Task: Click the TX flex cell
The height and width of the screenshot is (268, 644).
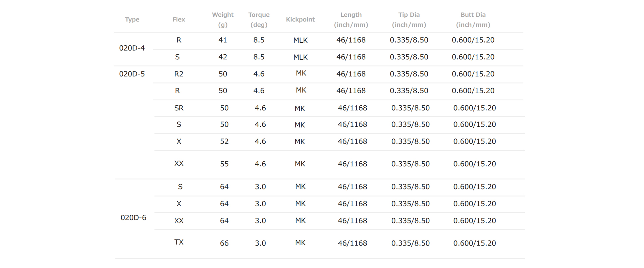Action: (178, 242)
